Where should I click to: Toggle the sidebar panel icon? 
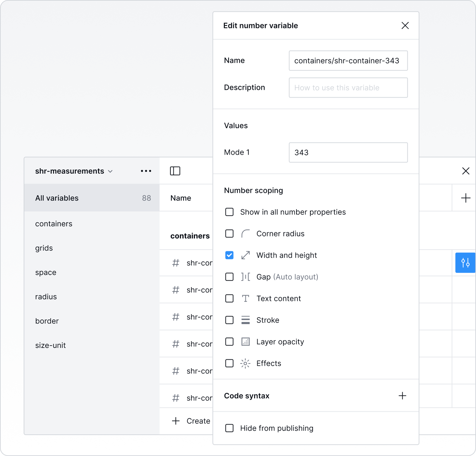coord(175,171)
